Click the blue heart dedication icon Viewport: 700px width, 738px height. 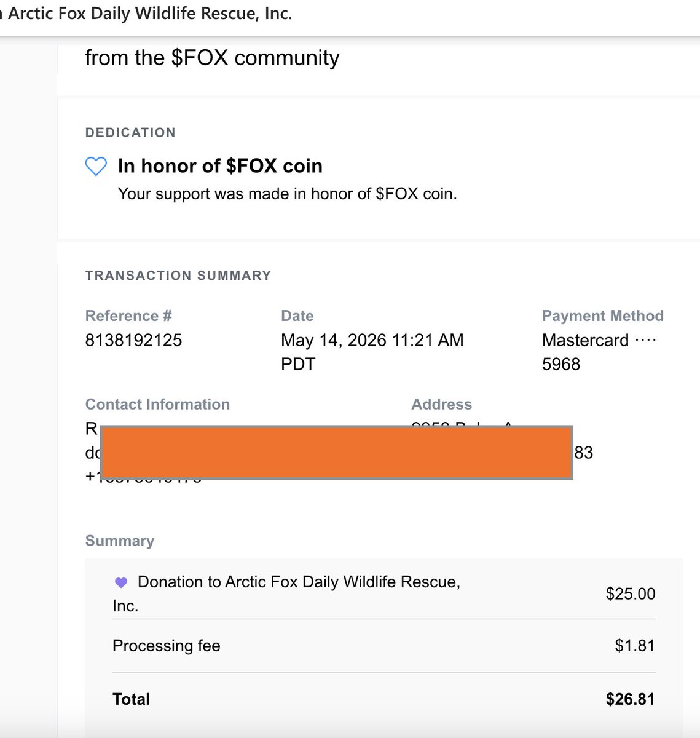96,166
